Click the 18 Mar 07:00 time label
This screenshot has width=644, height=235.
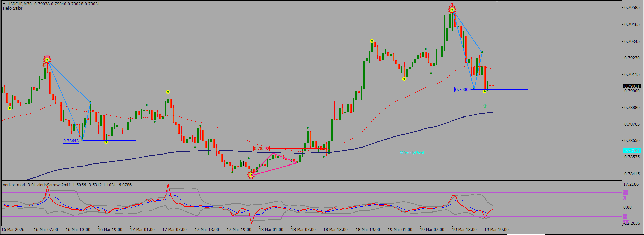[x=303, y=230]
